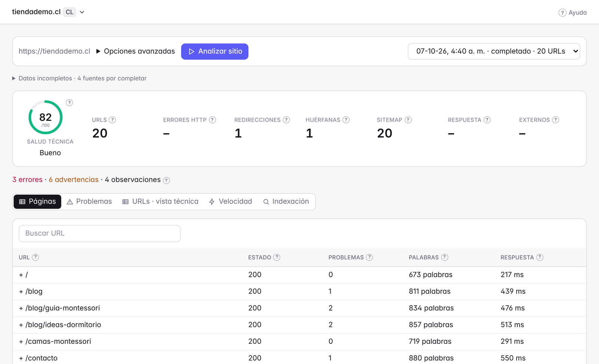Open the URLs · vista técnica tab
The image size is (599, 364).
tap(160, 202)
